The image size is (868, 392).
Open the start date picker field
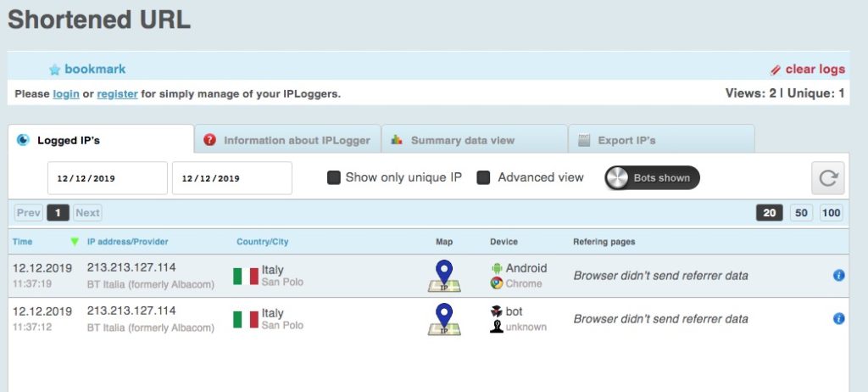107,179
